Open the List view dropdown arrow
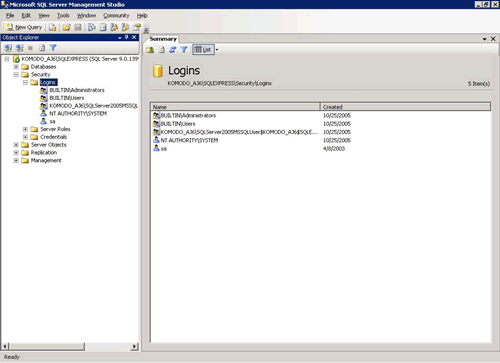This screenshot has height=363, width=500. 217,50
